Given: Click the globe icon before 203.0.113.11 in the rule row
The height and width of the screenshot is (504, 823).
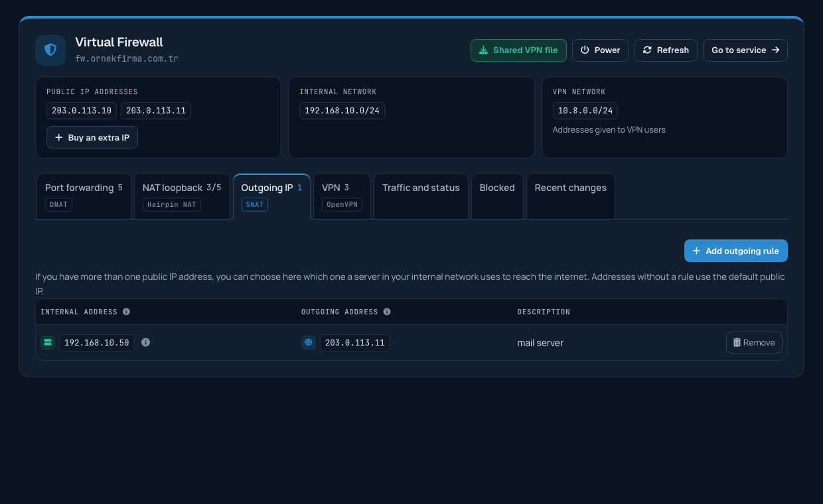Looking at the screenshot, I should click(x=309, y=343).
